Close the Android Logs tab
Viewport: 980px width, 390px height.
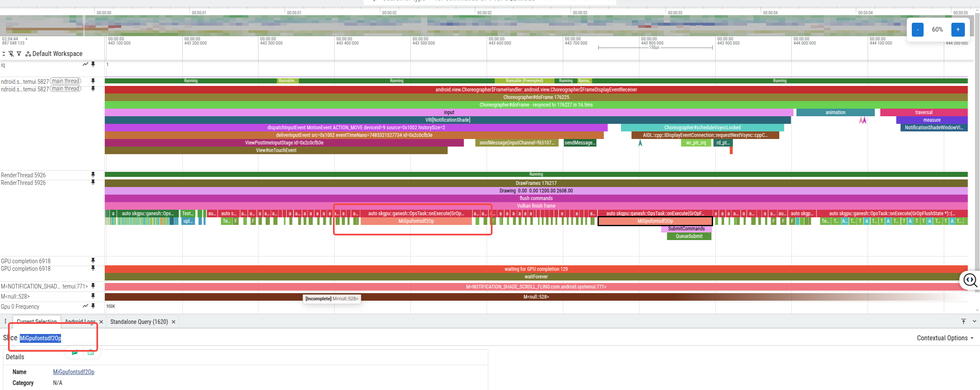pyautogui.click(x=101, y=322)
